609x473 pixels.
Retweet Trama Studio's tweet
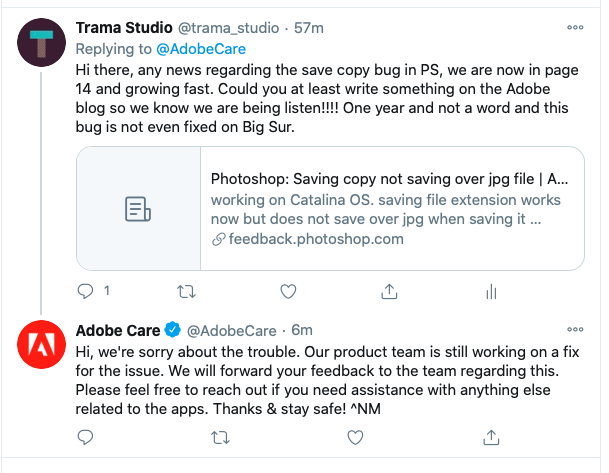[x=186, y=291]
